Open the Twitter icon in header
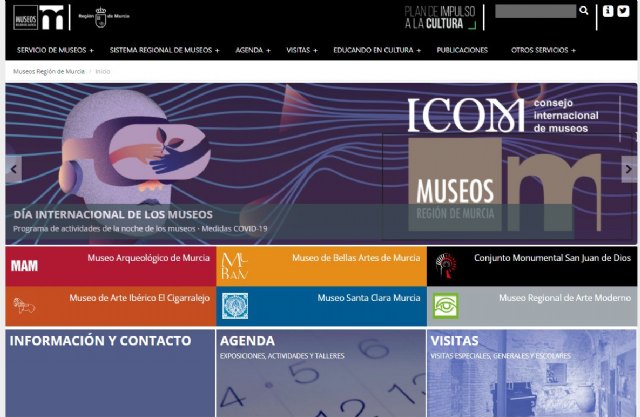 [x=623, y=11]
